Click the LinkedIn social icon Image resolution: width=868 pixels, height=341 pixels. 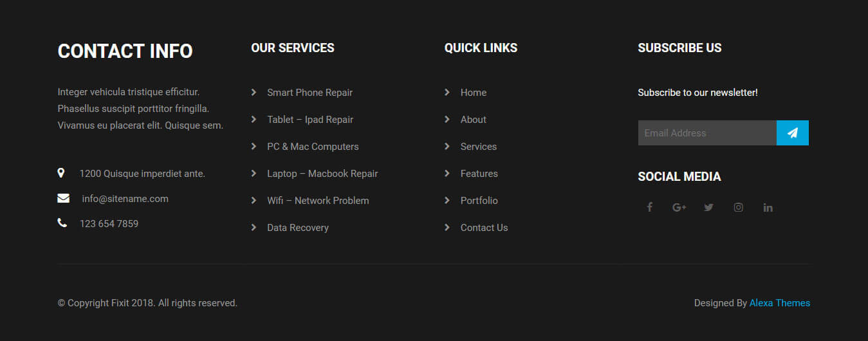(x=768, y=207)
